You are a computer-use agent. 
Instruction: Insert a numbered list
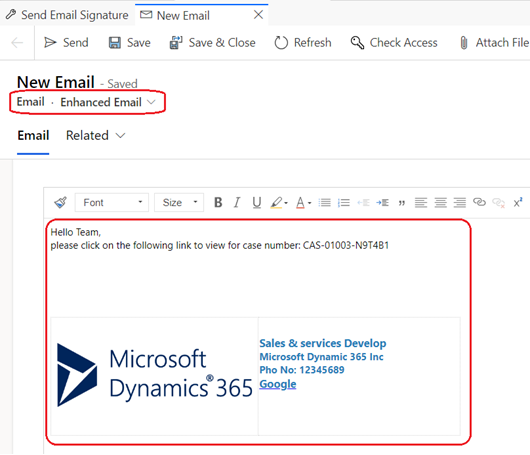point(344,202)
